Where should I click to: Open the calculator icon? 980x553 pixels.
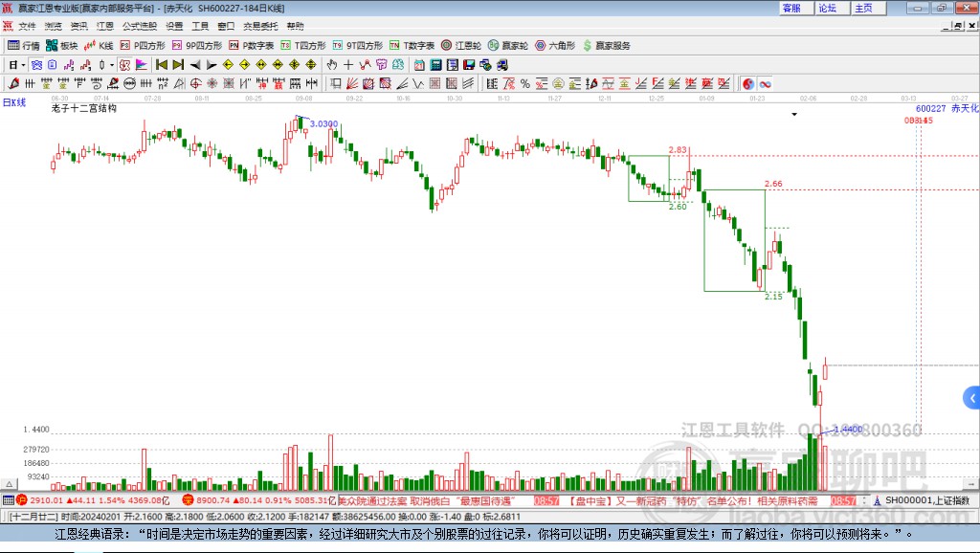click(435, 65)
